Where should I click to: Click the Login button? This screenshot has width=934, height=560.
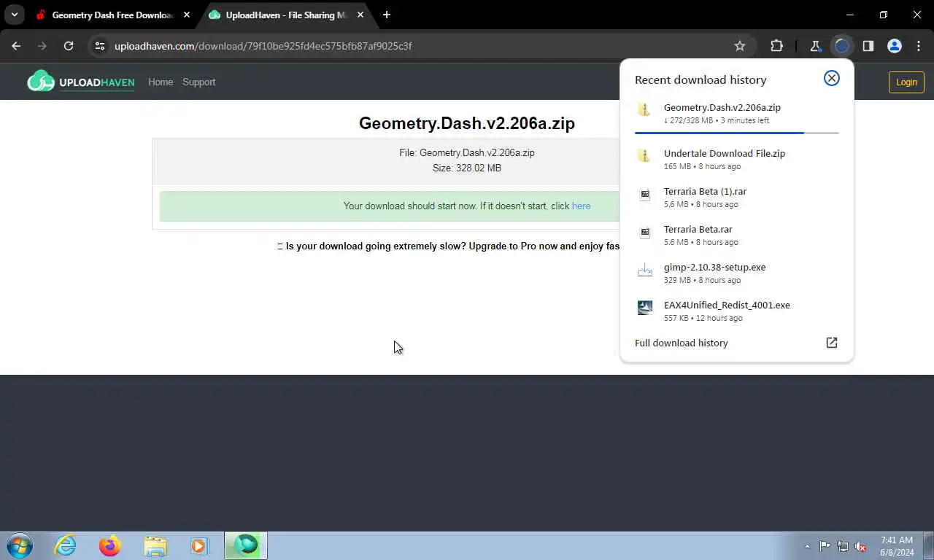(906, 82)
